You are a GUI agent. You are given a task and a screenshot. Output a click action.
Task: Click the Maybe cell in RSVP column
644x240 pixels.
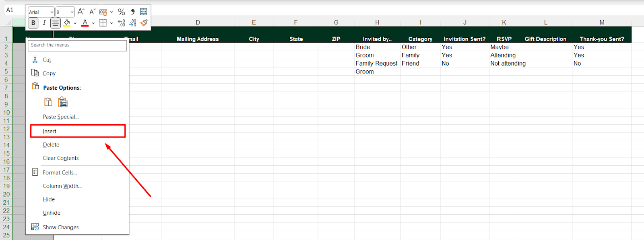pyautogui.click(x=504, y=47)
